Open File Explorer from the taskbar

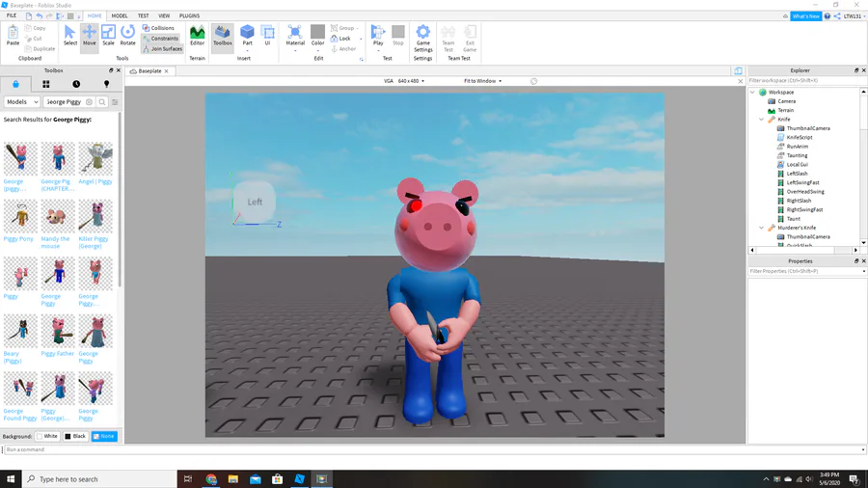[x=233, y=479]
